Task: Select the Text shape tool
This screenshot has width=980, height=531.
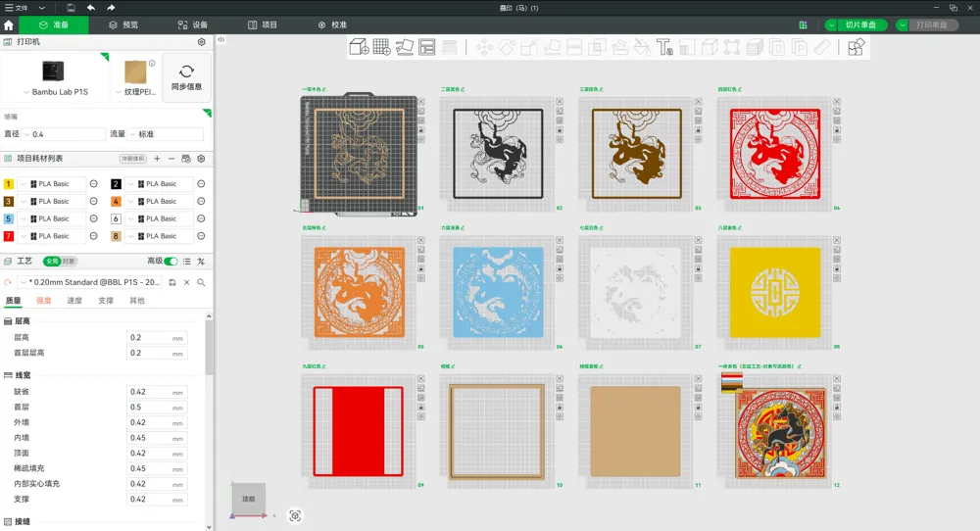Action: (664, 47)
